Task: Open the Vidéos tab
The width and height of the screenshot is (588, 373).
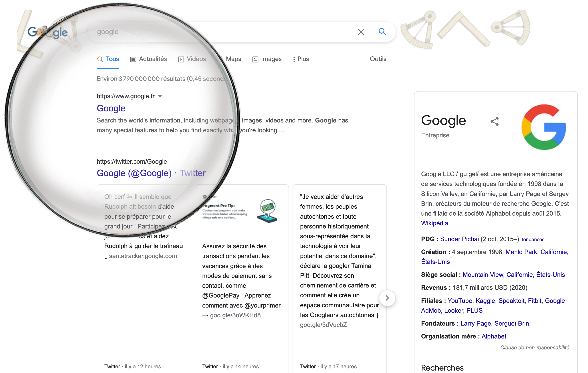Action: (192, 59)
